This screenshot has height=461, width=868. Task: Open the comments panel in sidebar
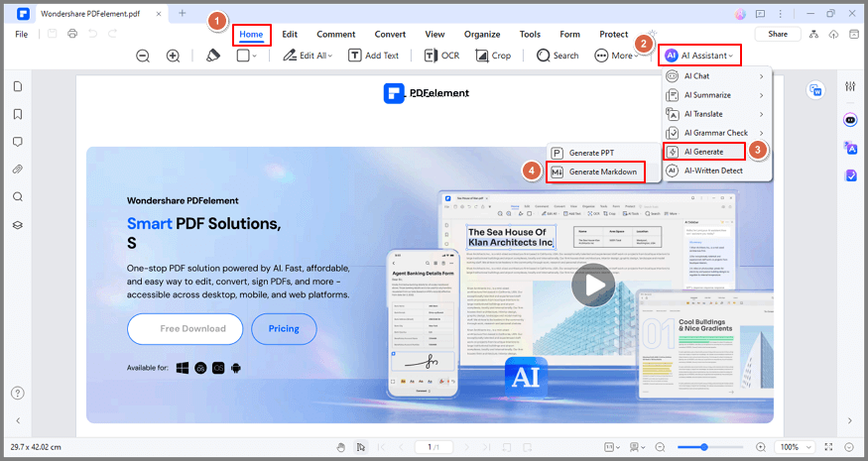click(x=18, y=142)
